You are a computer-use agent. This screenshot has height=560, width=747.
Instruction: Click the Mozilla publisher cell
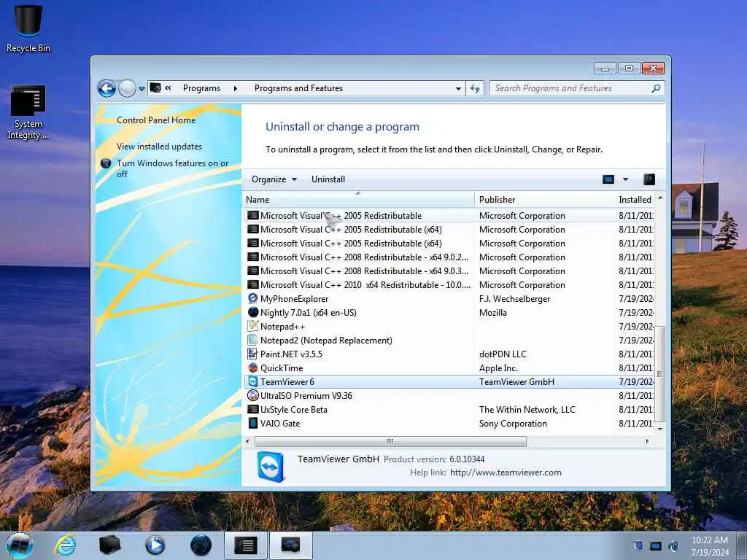pyautogui.click(x=493, y=312)
